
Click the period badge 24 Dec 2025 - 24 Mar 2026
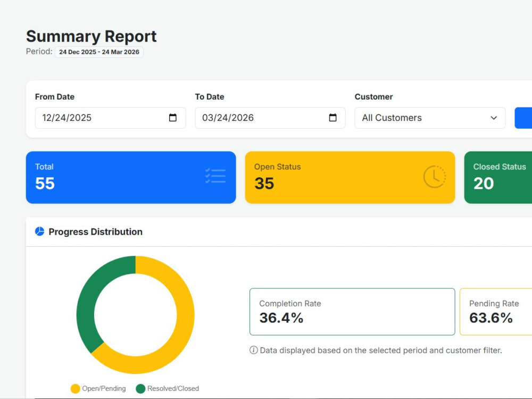[x=99, y=52]
